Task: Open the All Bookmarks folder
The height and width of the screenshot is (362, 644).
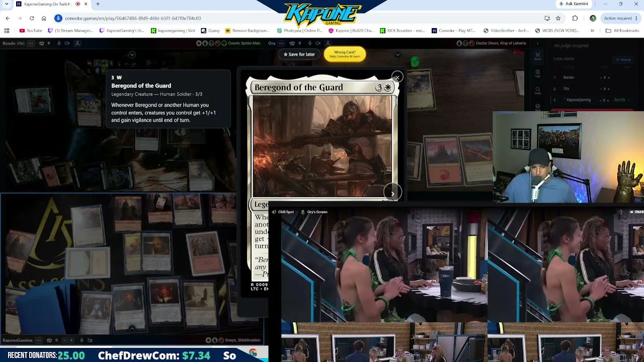Action: click(x=622, y=31)
